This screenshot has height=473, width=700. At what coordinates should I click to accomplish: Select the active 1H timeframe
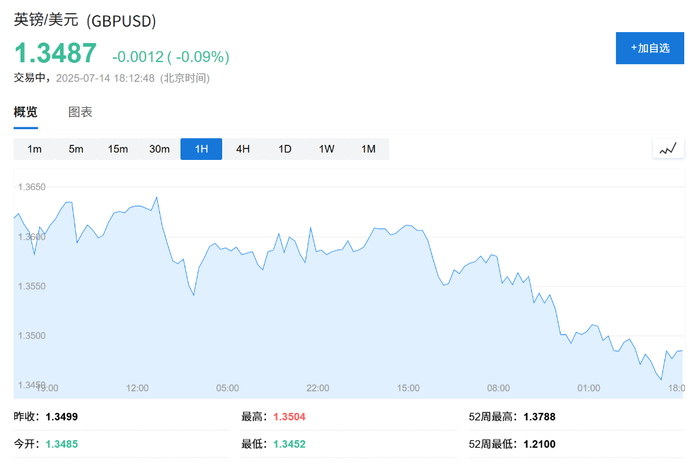click(201, 149)
